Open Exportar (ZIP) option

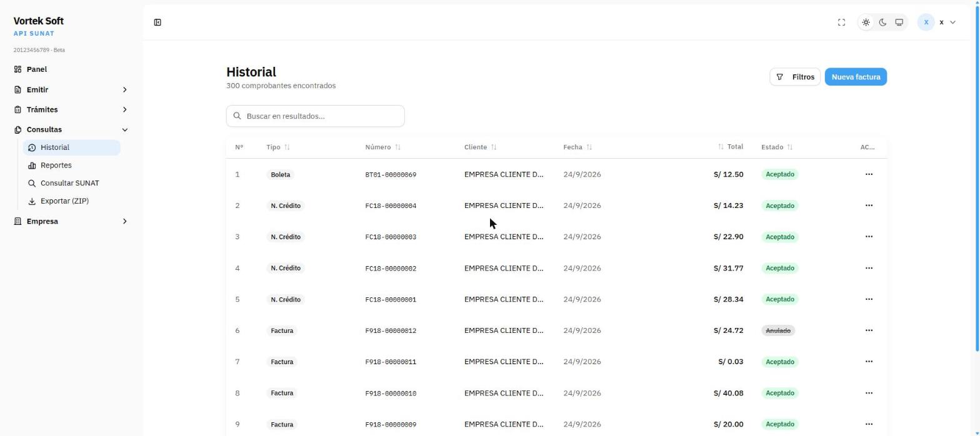(x=71, y=201)
